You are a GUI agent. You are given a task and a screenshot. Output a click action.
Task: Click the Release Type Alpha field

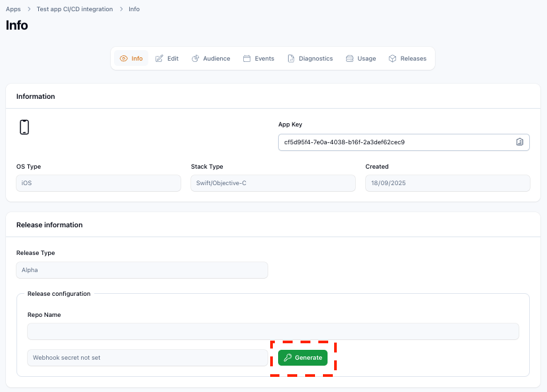pyautogui.click(x=142, y=270)
